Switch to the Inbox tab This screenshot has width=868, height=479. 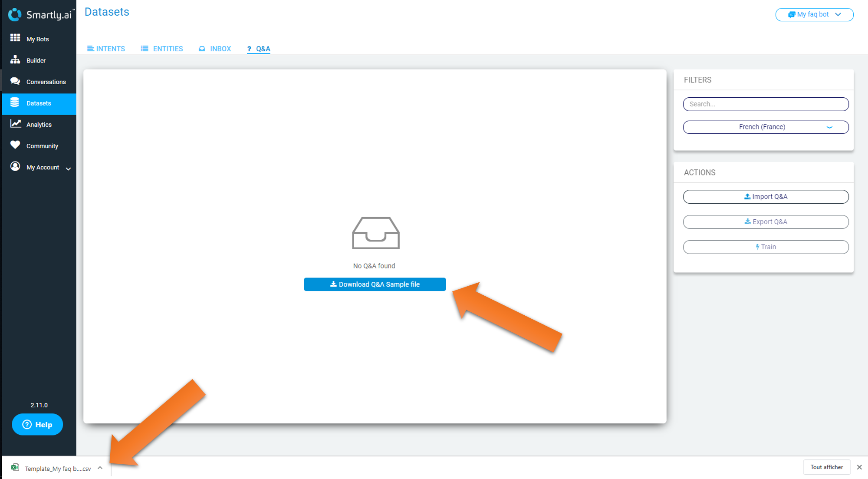[215, 49]
